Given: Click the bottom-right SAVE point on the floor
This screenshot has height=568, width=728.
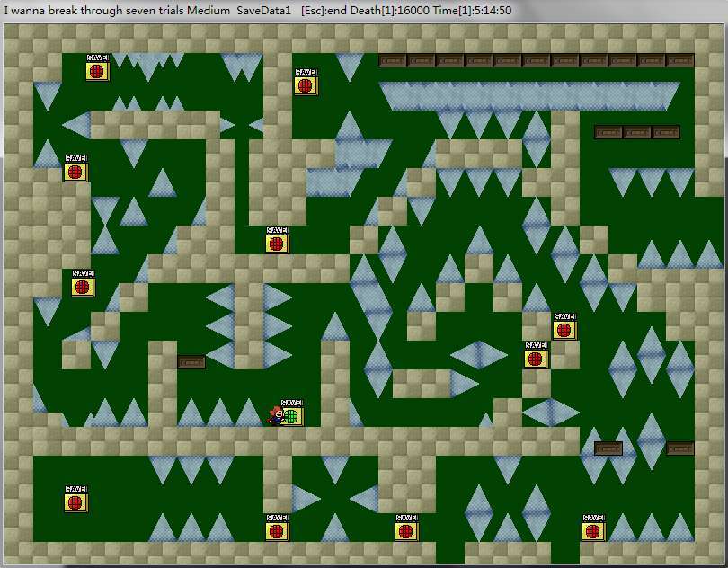Looking at the screenshot, I should point(593,528).
